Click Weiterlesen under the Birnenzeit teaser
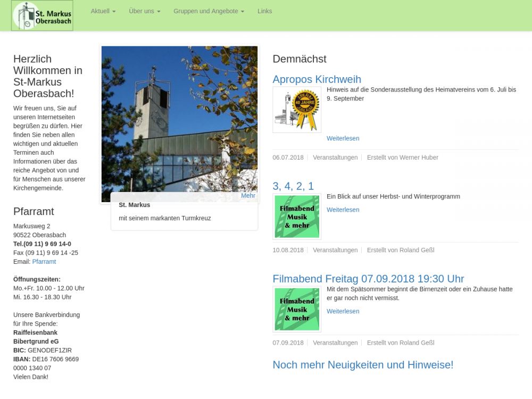Screen dimensions: 532x399 pyautogui.click(x=343, y=311)
